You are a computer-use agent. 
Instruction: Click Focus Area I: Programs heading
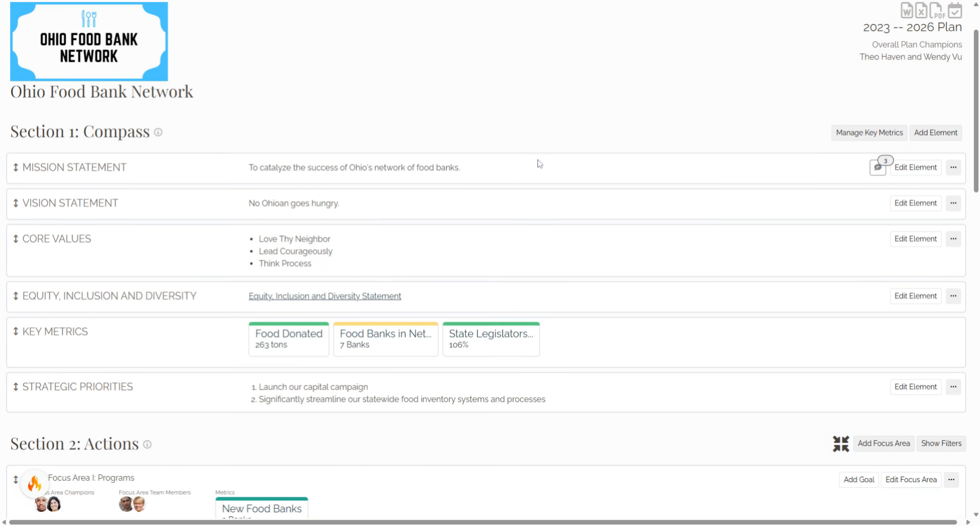point(91,478)
